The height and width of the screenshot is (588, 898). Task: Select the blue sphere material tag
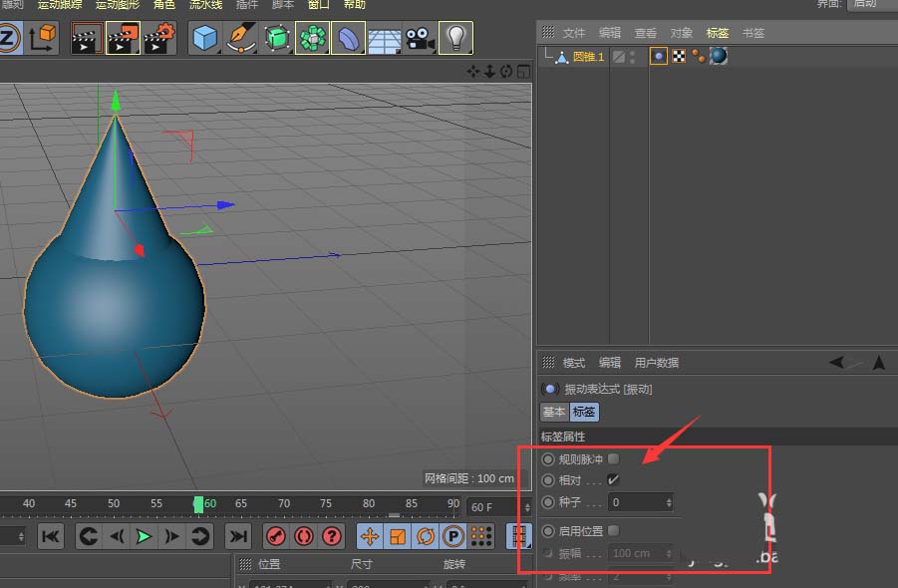click(x=719, y=56)
